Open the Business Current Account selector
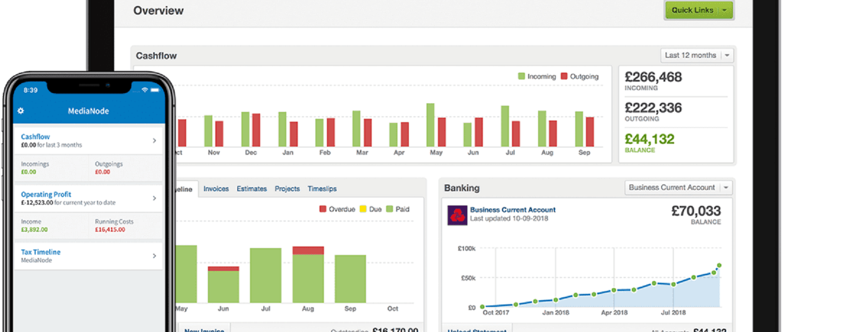 click(x=678, y=187)
